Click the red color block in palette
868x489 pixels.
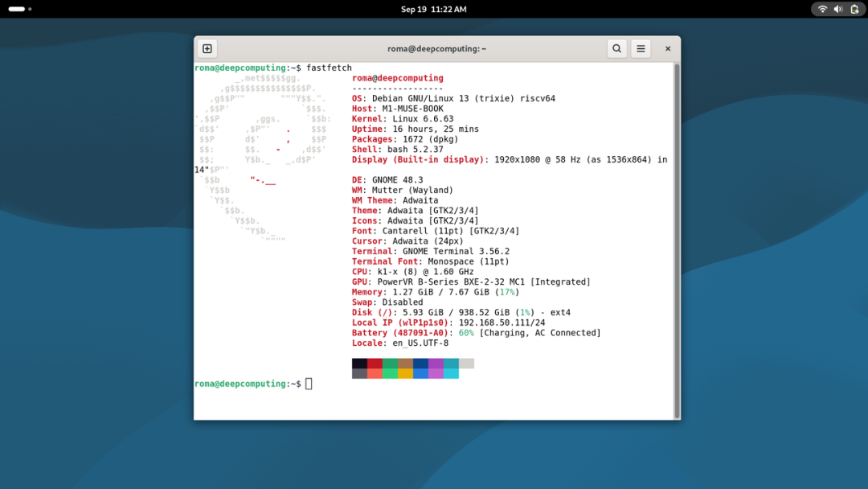coord(375,364)
